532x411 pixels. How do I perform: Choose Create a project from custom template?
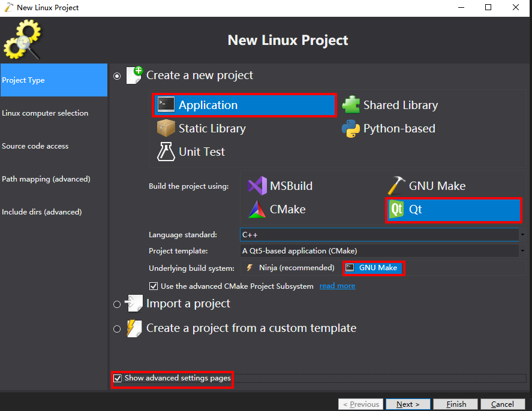tap(117, 329)
